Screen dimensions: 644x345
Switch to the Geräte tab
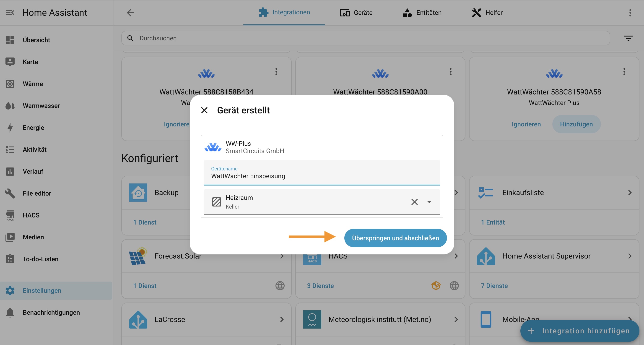pyautogui.click(x=356, y=13)
